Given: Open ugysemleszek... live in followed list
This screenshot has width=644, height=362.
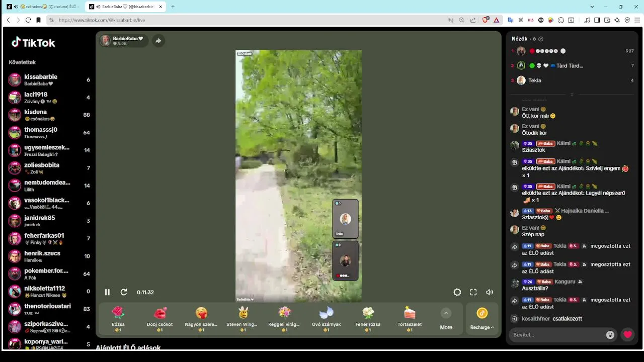Looking at the screenshot, I should (50, 150).
